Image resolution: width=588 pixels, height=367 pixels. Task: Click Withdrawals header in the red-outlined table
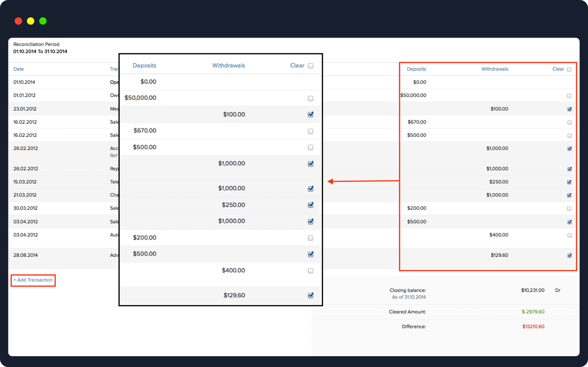495,69
